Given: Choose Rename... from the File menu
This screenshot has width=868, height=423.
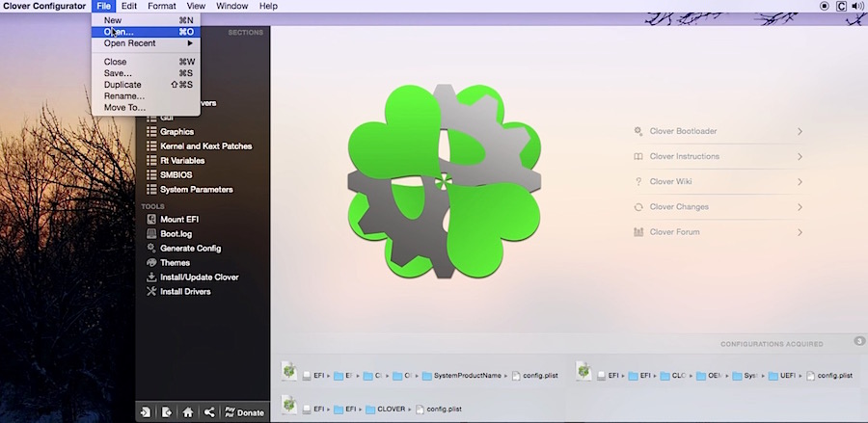Looking at the screenshot, I should coord(147,96).
